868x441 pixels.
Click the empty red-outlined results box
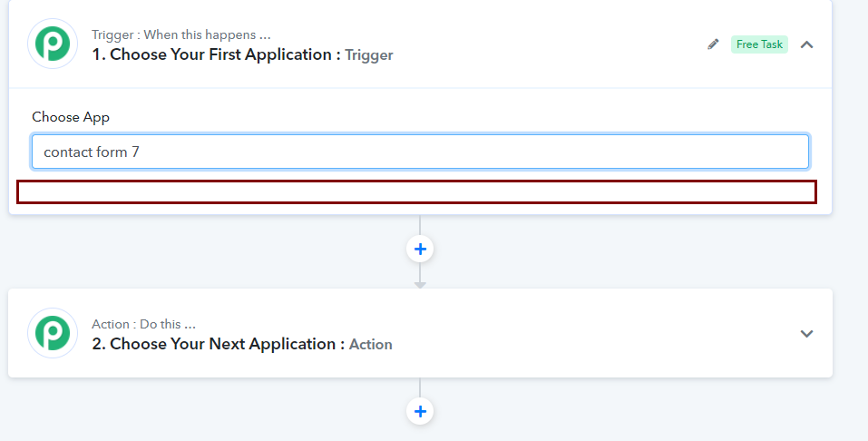tap(416, 191)
